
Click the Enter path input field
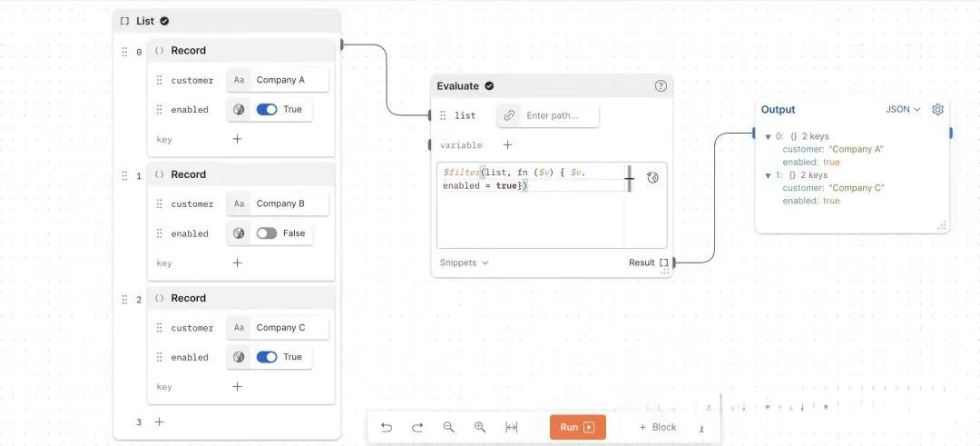tap(557, 115)
